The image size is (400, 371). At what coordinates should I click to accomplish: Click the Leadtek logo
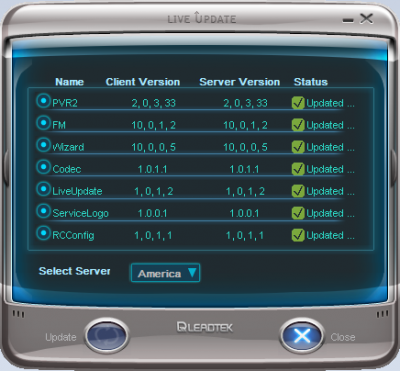coord(204,327)
